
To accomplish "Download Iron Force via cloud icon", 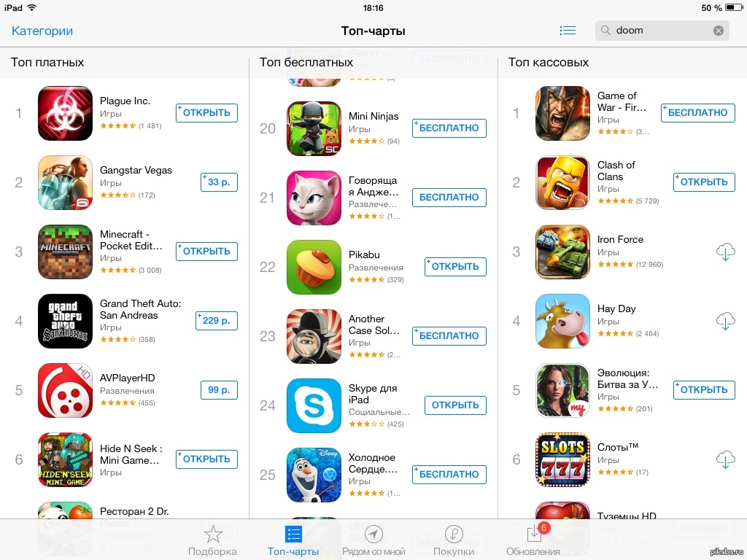I will (x=726, y=252).
